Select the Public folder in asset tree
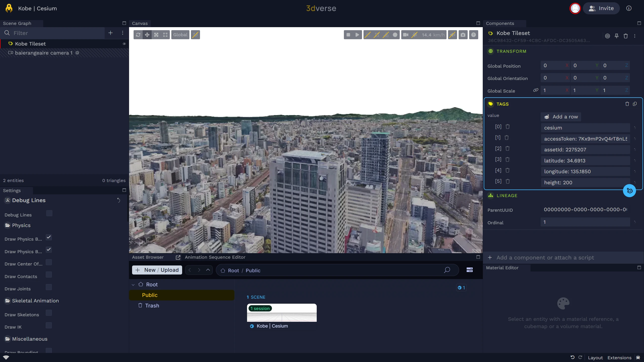The image size is (644, 362). 182,295
